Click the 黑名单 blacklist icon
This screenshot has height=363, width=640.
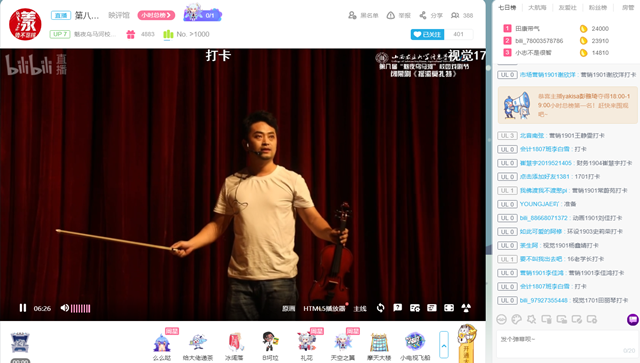coord(352,16)
